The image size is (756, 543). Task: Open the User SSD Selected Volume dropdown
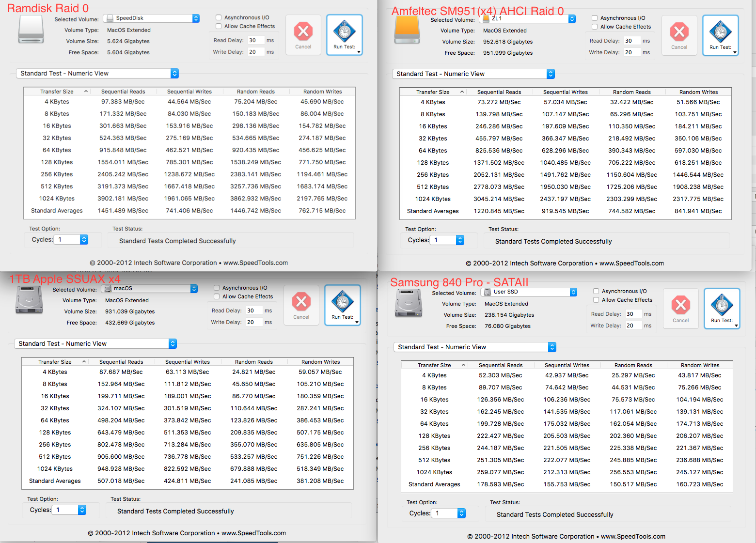click(529, 292)
